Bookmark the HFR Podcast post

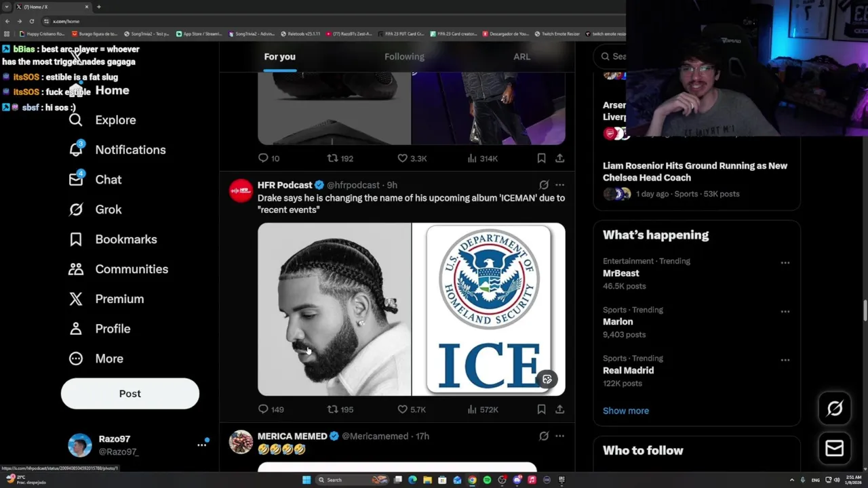pos(541,409)
